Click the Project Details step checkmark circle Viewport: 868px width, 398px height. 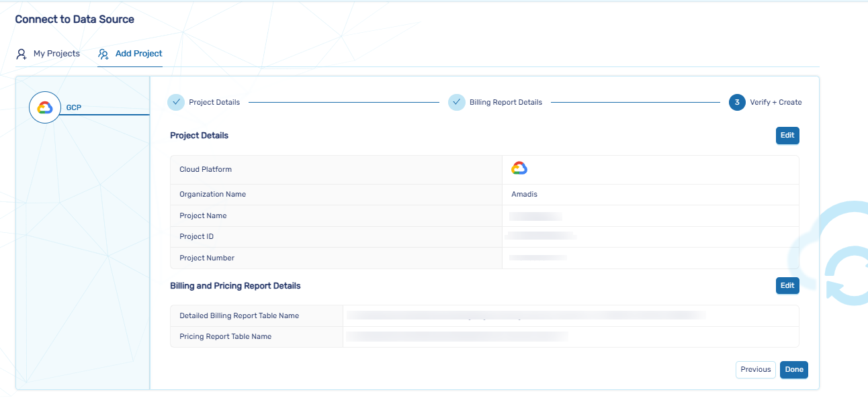(x=176, y=102)
